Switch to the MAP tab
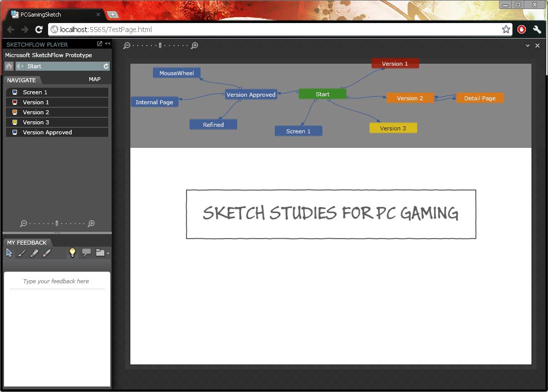The width and height of the screenshot is (548, 392). coord(95,79)
